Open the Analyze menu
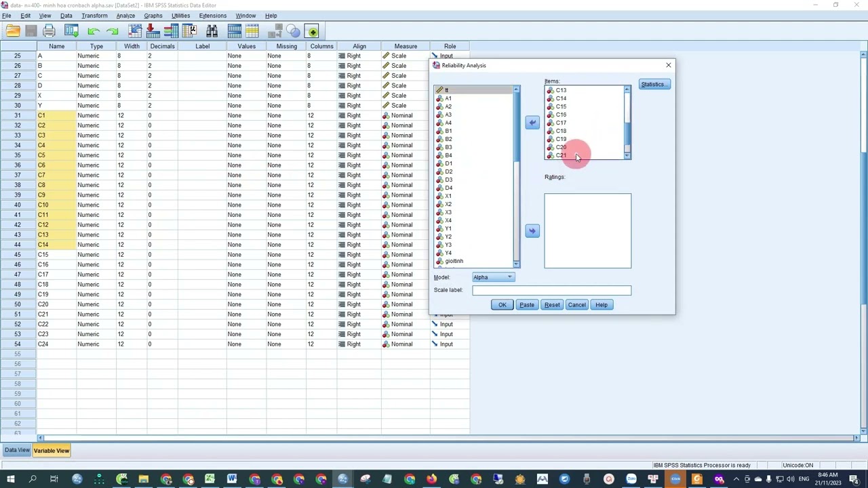 (125, 16)
